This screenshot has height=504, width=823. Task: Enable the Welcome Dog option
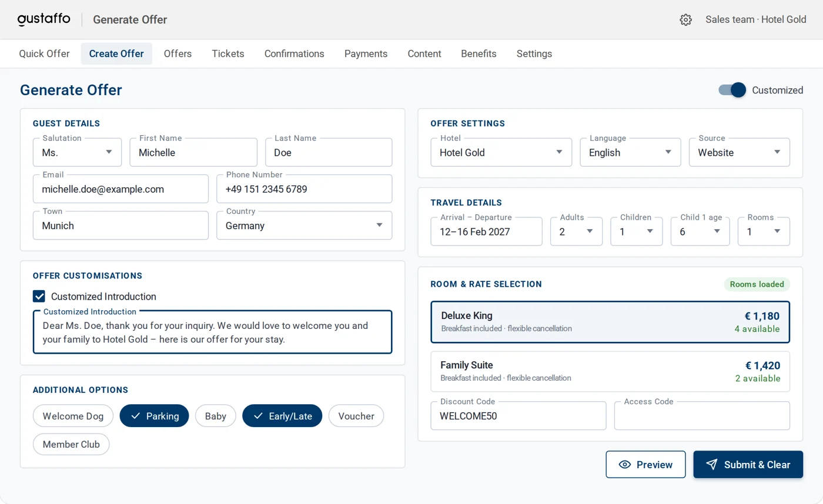[73, 416]
